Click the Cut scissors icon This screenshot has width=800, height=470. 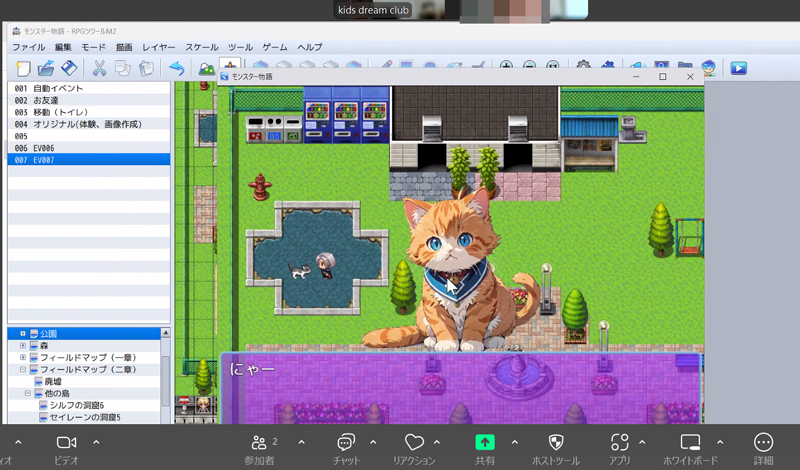pos(99,68)
